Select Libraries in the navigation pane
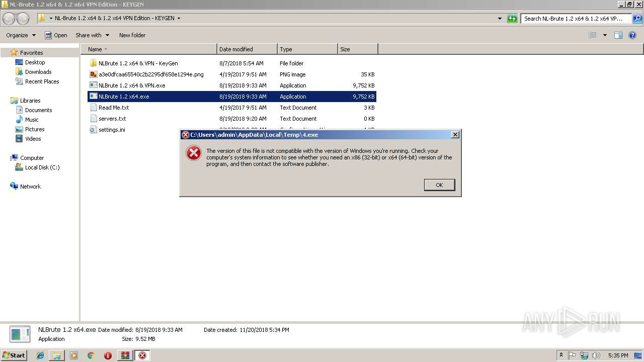The height and width of the screenshot is (362, 644). 30,101
